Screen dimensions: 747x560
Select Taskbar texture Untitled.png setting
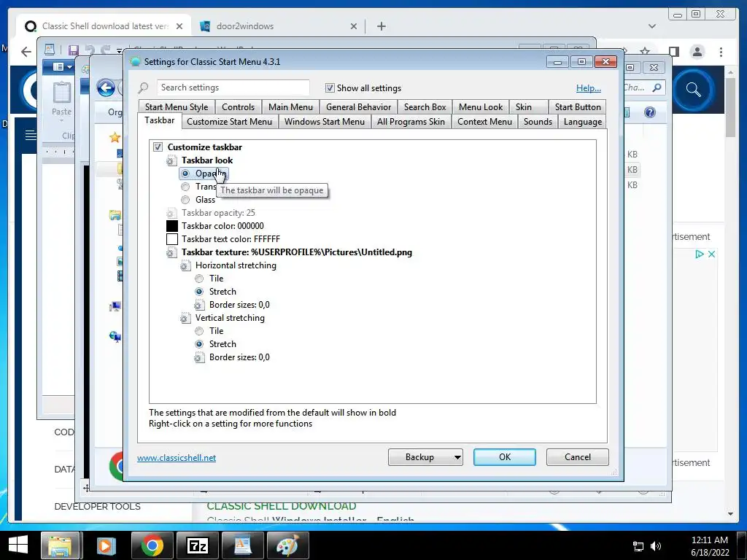[296, 252]
